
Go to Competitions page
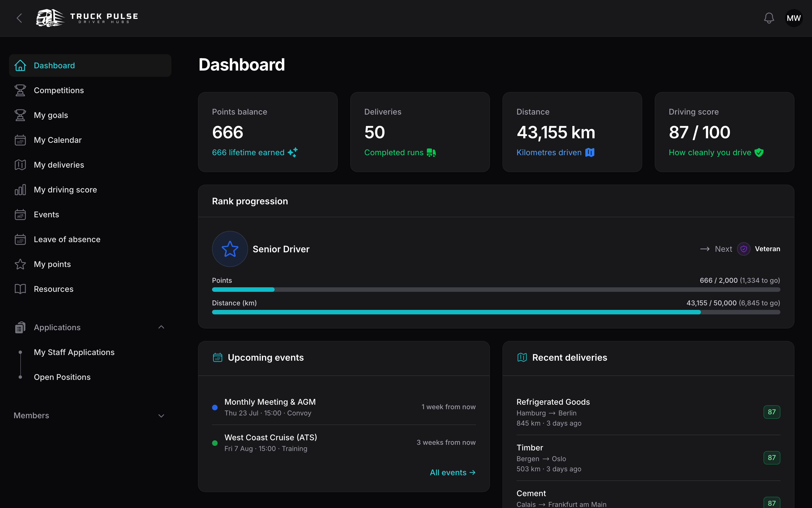pyautogui.click(x=90, y=90)
